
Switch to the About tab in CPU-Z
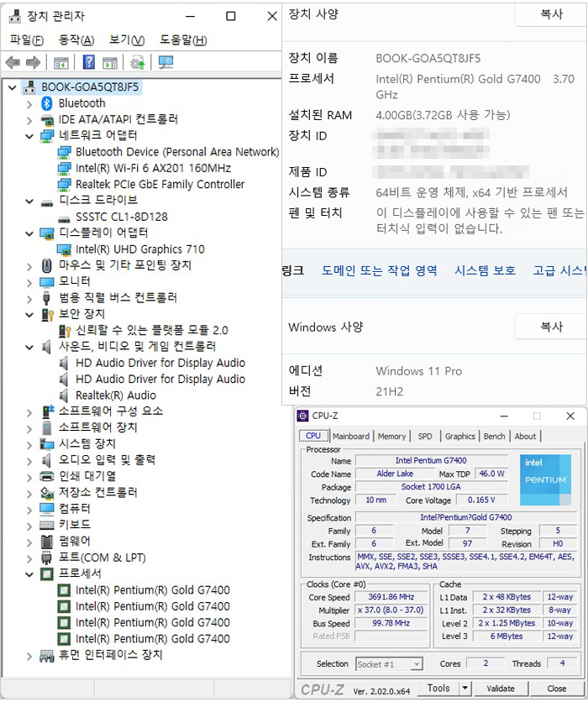click(x=525, y=436)
